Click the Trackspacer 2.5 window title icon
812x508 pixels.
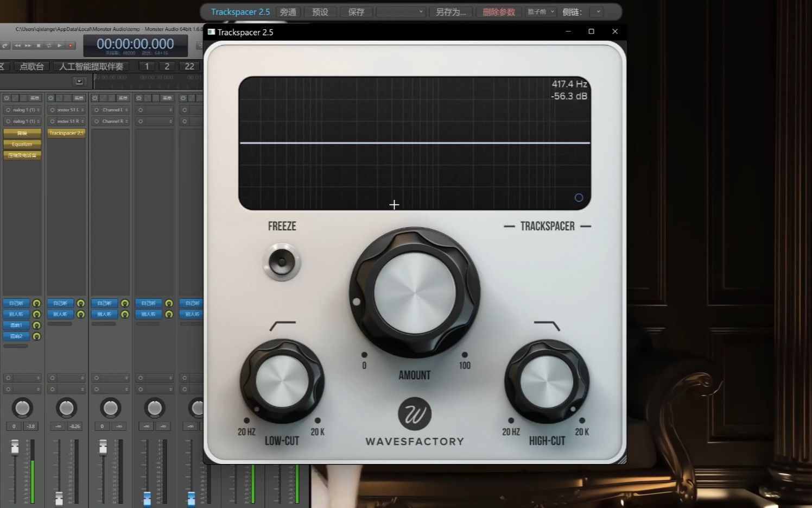[x=211, y=32]
